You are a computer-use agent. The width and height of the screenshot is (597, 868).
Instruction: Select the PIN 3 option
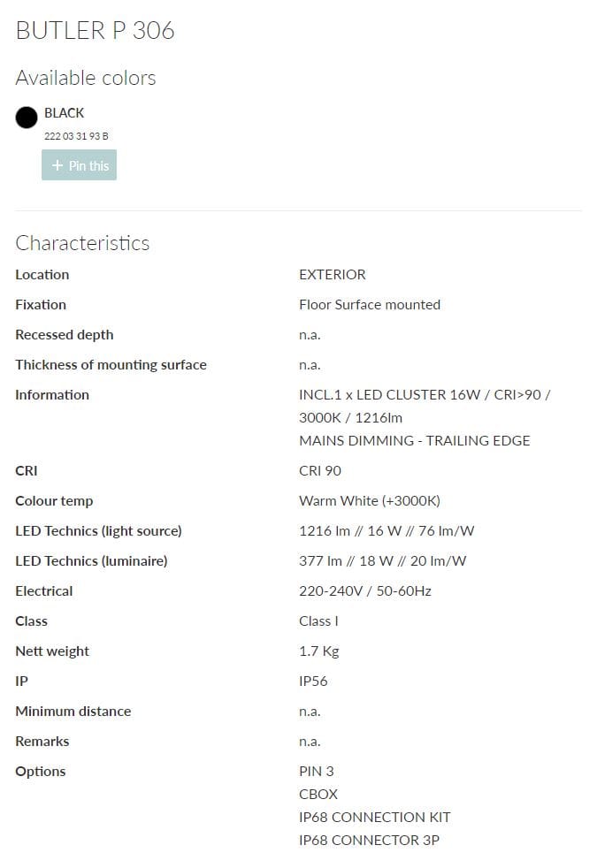click(x=317, y=772)
